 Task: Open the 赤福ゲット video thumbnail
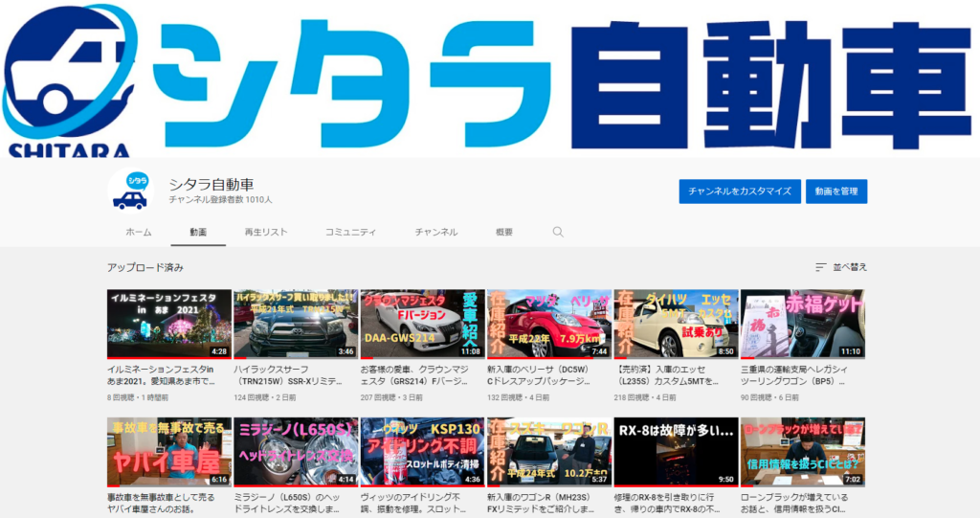point(803,324)
